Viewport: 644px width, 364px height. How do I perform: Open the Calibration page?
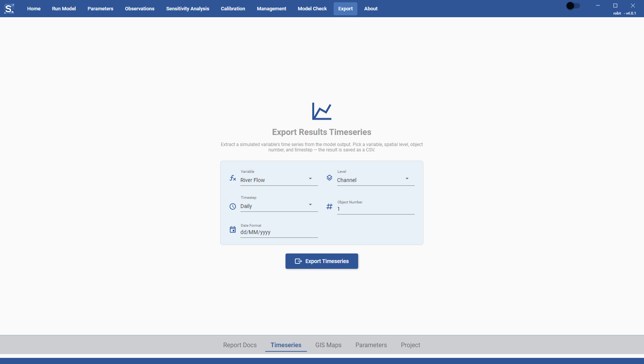[x=233, y=8]
